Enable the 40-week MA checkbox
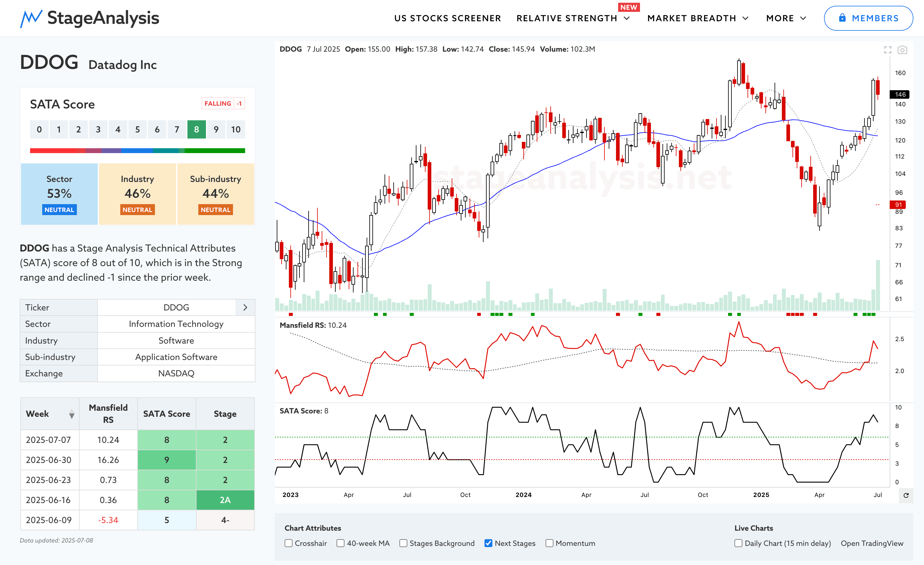This screenshot has width=924, height=565. (x=341, y=543)
